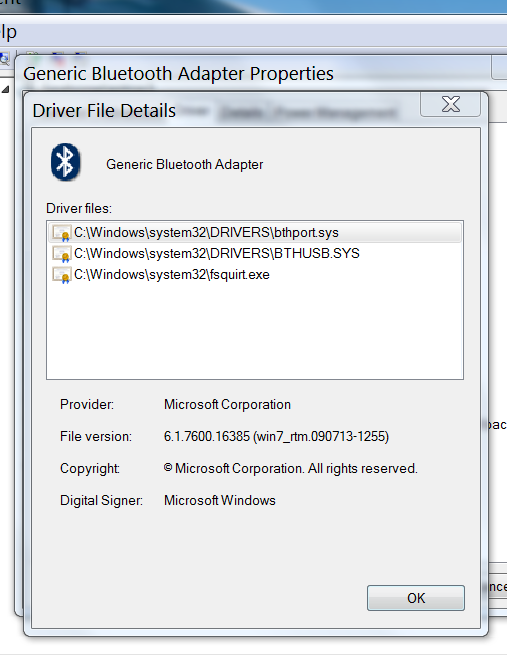Click the certificate icon beside BTHUSB.SYS

(61, 254)
